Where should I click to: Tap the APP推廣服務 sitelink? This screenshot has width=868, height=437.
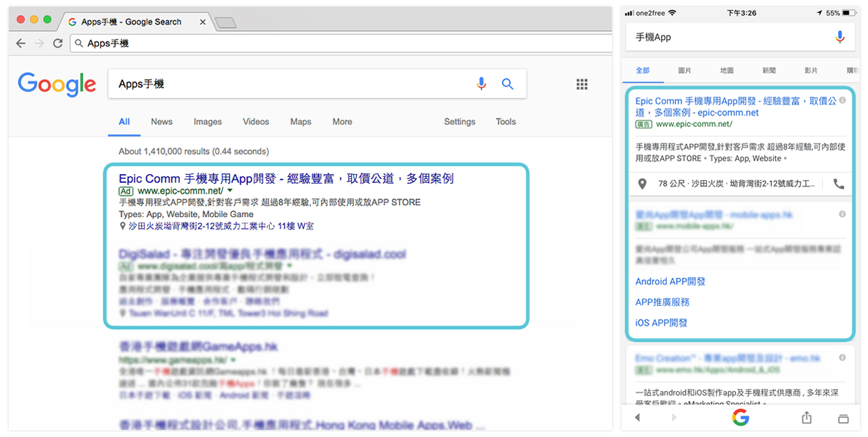coord(662,302)
